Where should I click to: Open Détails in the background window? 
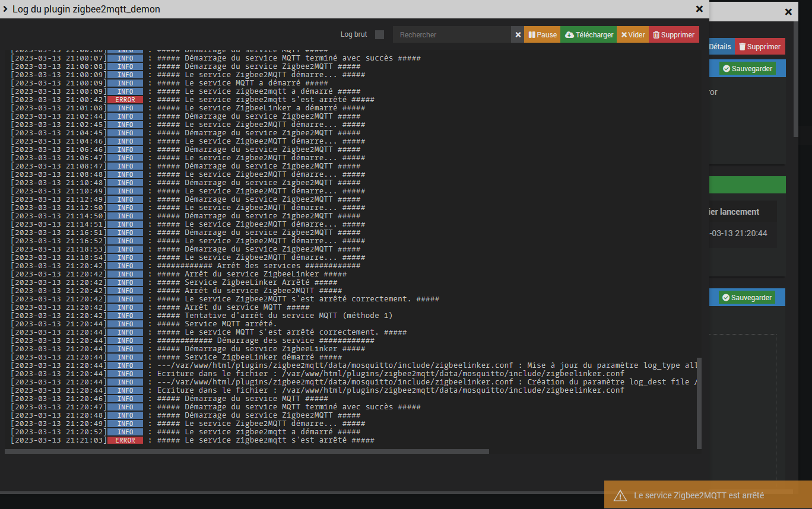click(x=721, y=46)
